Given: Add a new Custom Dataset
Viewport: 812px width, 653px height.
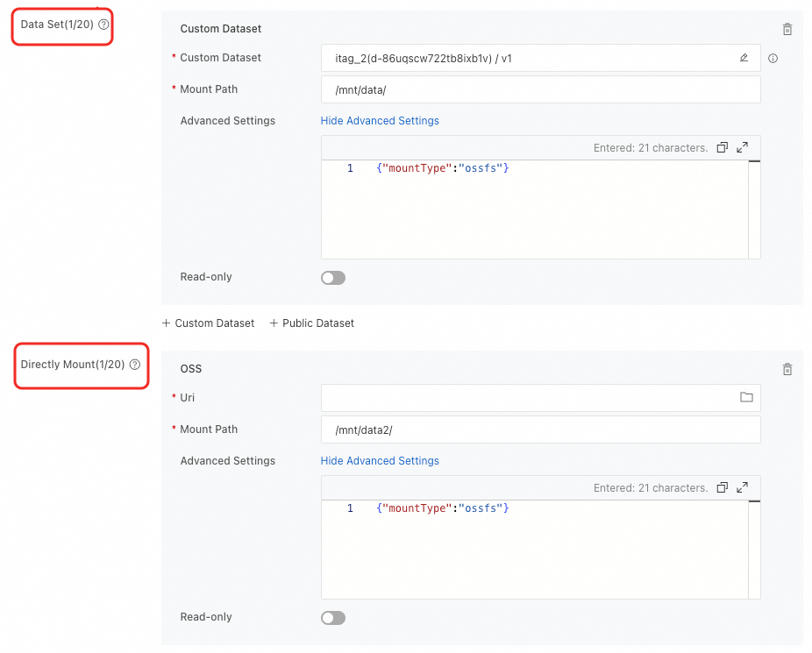Looking at the screenshot, I should pyautogui.click(x=209, y=323).
